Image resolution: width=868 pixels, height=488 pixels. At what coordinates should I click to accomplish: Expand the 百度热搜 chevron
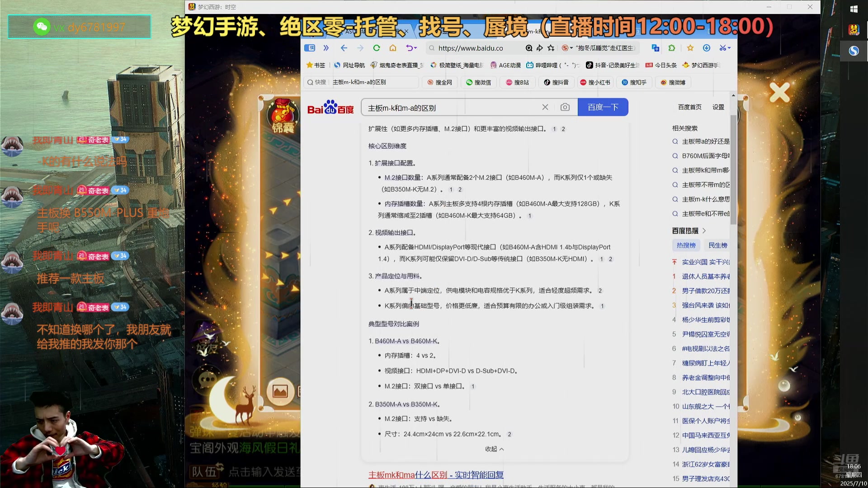coord(704,230)
